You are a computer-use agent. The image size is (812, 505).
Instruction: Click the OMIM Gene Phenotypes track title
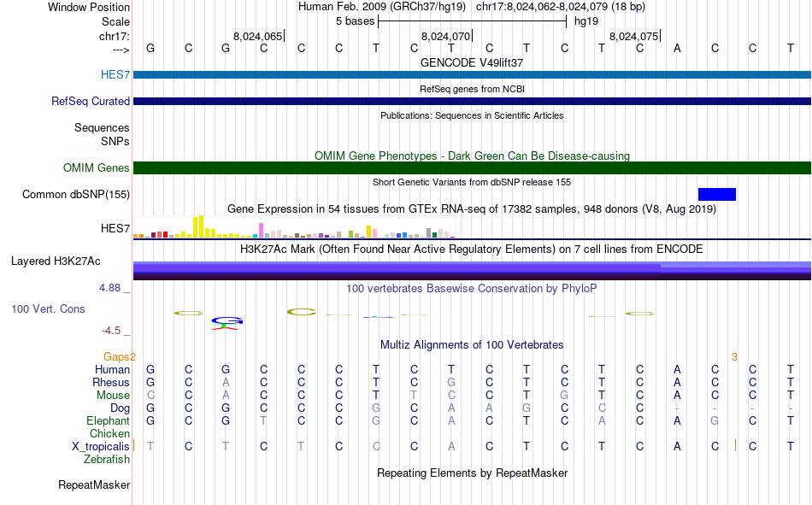pos(472,156)
